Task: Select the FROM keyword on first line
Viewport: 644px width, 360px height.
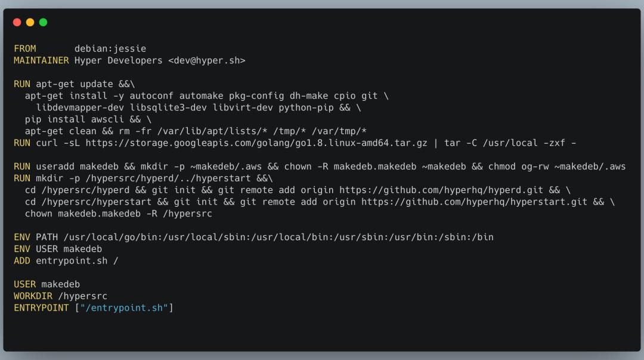Action: 25,48
